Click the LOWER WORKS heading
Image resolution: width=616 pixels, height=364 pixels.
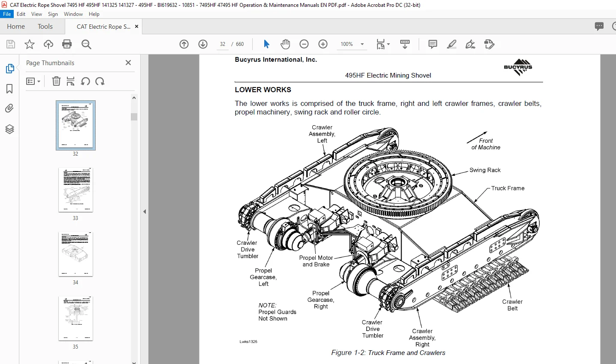[263, 90]
